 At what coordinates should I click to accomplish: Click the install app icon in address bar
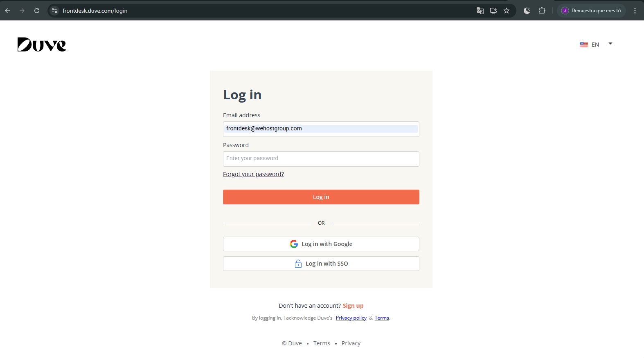pyautogui.click(x=493, y=11)
